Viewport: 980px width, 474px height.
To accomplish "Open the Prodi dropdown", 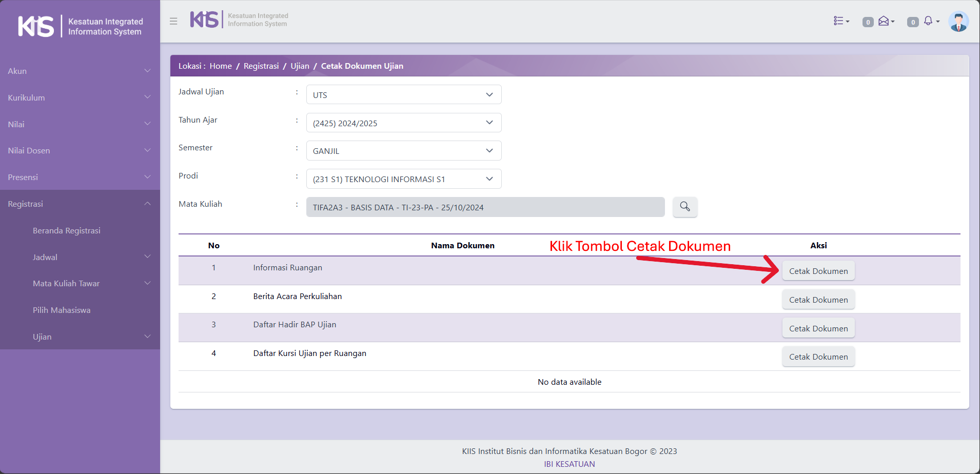I will click(x=403, y=179).
